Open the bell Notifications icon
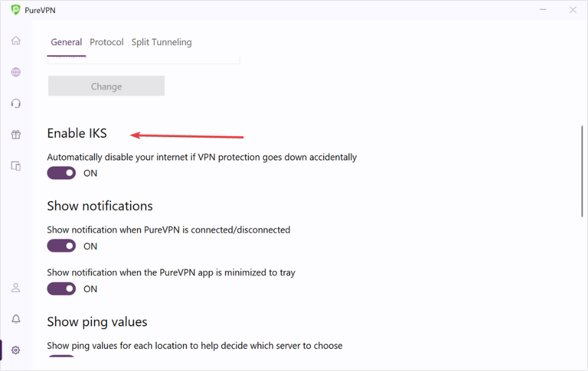This screenshot has height=371, width=588. click(16, 319)
